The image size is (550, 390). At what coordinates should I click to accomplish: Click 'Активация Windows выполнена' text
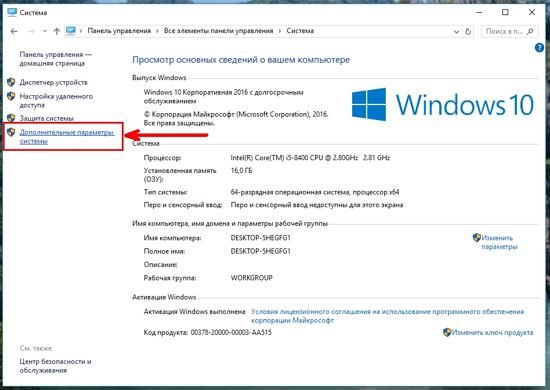[x=194, y=311]
